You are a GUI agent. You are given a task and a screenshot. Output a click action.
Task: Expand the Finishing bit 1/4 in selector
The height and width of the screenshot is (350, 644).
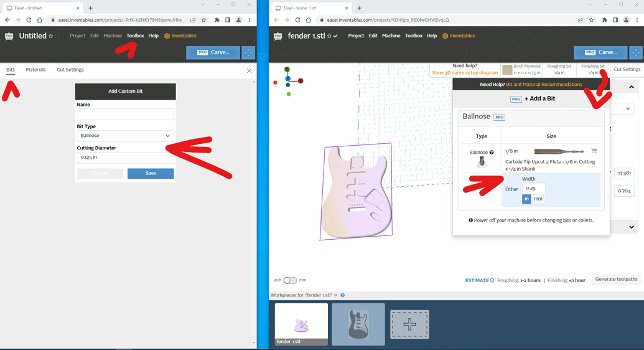coord(592,69)
